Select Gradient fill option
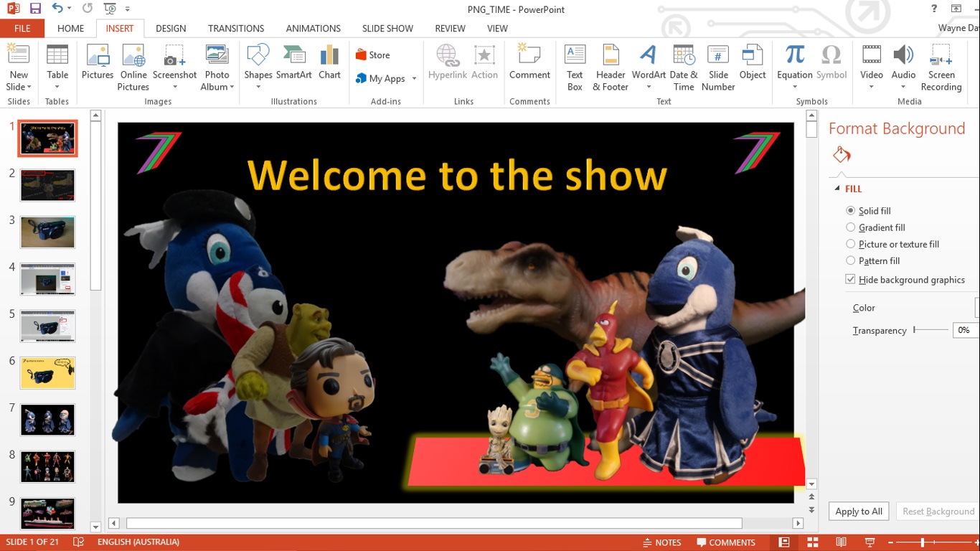This screenshot has height=551, width=980. (876, 227)
